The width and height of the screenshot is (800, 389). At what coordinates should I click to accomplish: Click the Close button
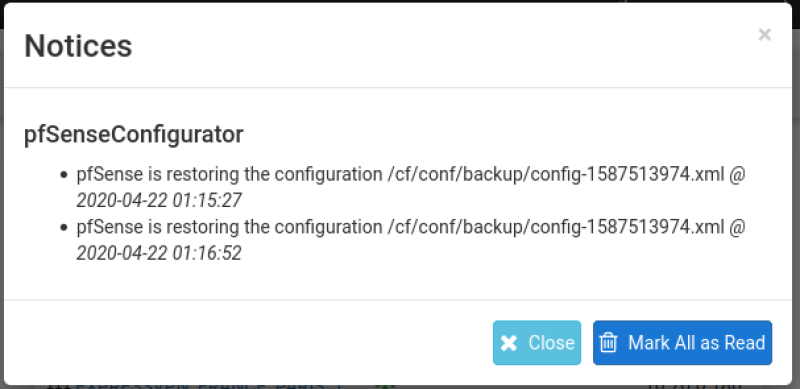point(537,343)
